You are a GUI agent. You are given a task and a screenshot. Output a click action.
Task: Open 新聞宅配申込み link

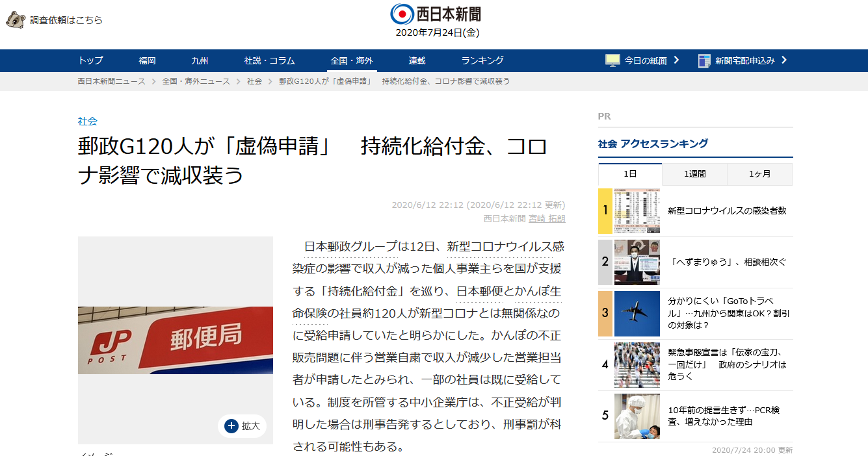pos(745,60)
